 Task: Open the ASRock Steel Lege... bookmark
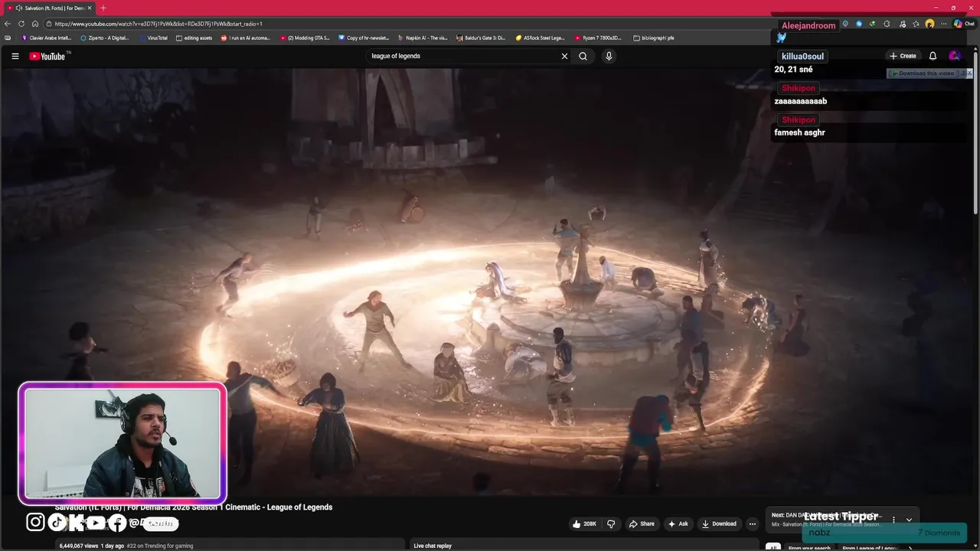pos(540,37)
